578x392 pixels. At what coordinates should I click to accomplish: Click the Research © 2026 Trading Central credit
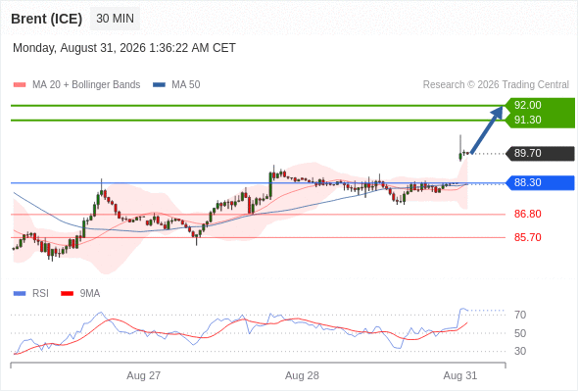[x=496, y=85]
